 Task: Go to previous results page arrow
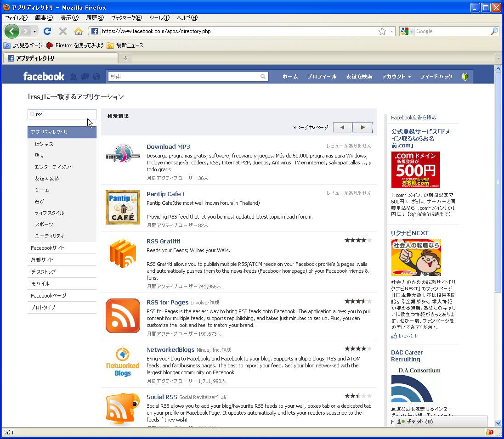342,127
